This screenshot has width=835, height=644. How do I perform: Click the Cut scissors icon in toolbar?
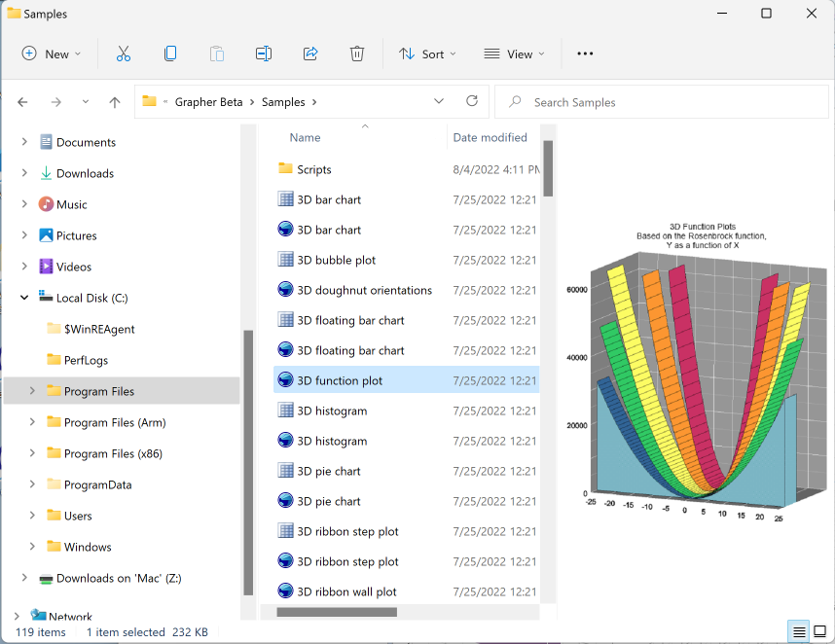click(x=124, y=54)
